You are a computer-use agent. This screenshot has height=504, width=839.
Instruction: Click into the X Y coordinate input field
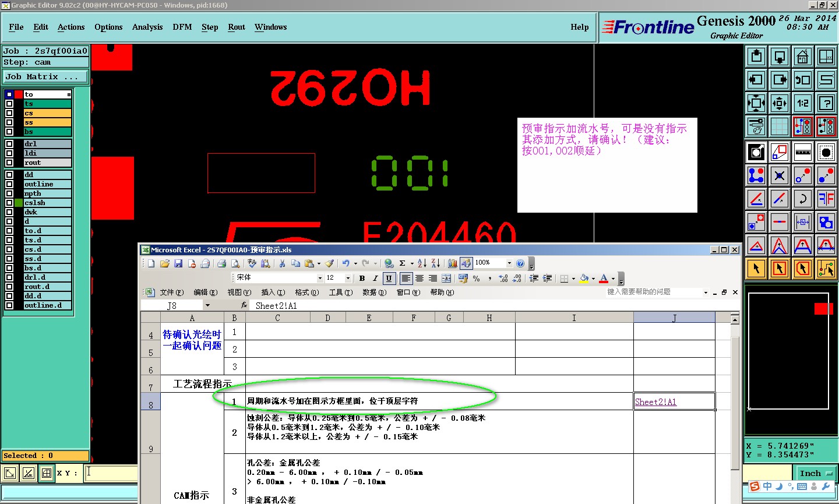tap(111, 473)
